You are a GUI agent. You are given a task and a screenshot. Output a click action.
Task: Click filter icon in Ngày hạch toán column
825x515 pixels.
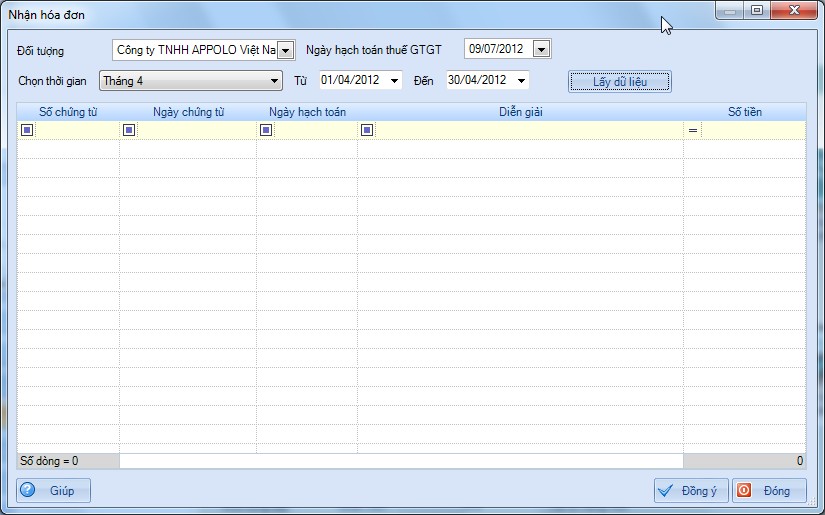(x=266, y=130)
